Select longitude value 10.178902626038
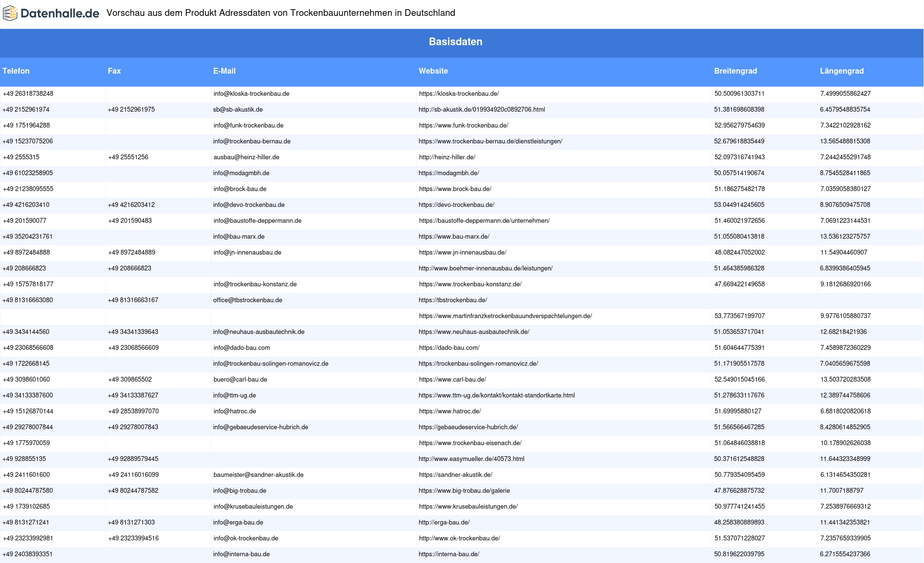Image resolution: width=924 pixels, height=563 pixels. tap(846, 443)
